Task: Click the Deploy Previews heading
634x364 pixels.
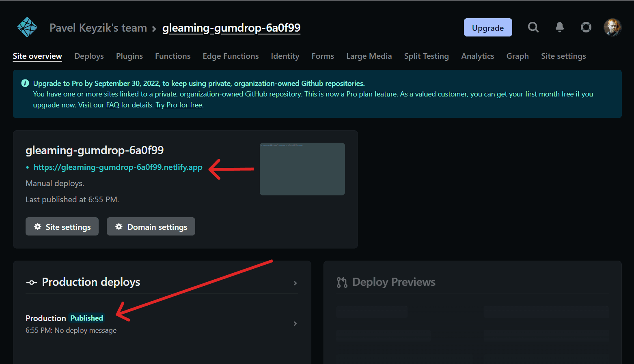Action: (394, 282)
